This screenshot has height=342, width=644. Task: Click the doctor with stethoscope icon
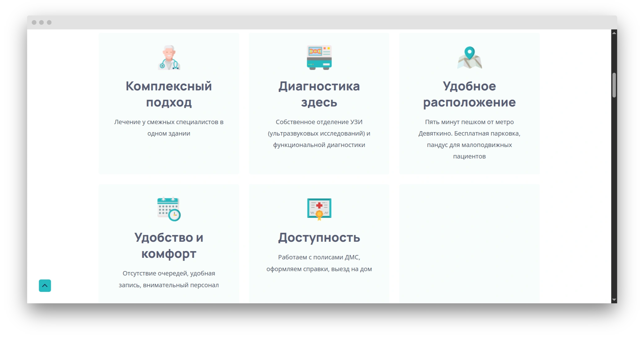tap(169, 58)
